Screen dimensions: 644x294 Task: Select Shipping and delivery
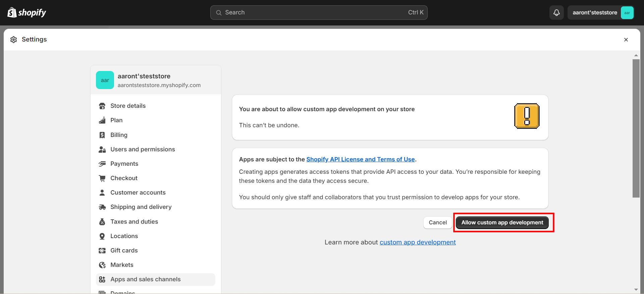156,207
